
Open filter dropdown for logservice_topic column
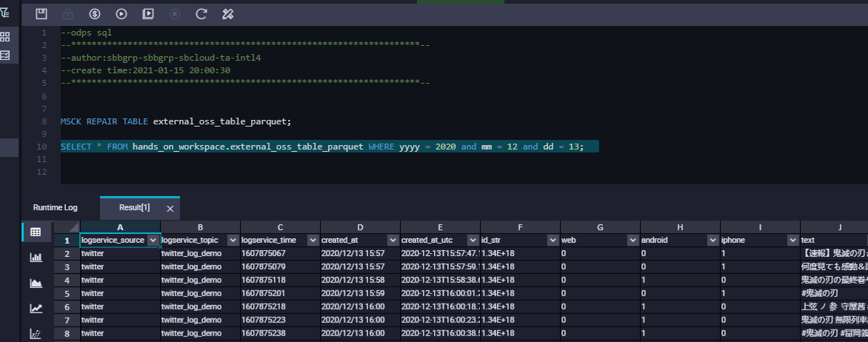(x=233, y=240)
